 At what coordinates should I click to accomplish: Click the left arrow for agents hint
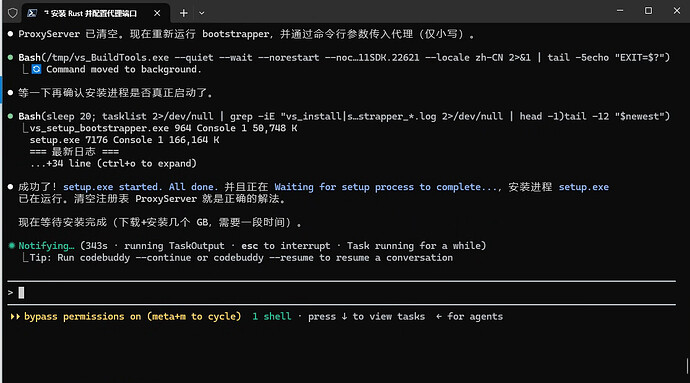point(469,317)
